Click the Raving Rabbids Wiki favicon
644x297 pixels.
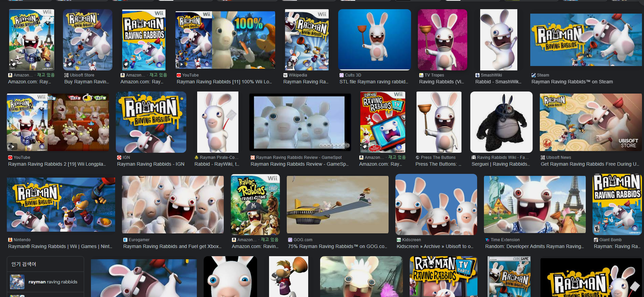(x=474, y=158)
